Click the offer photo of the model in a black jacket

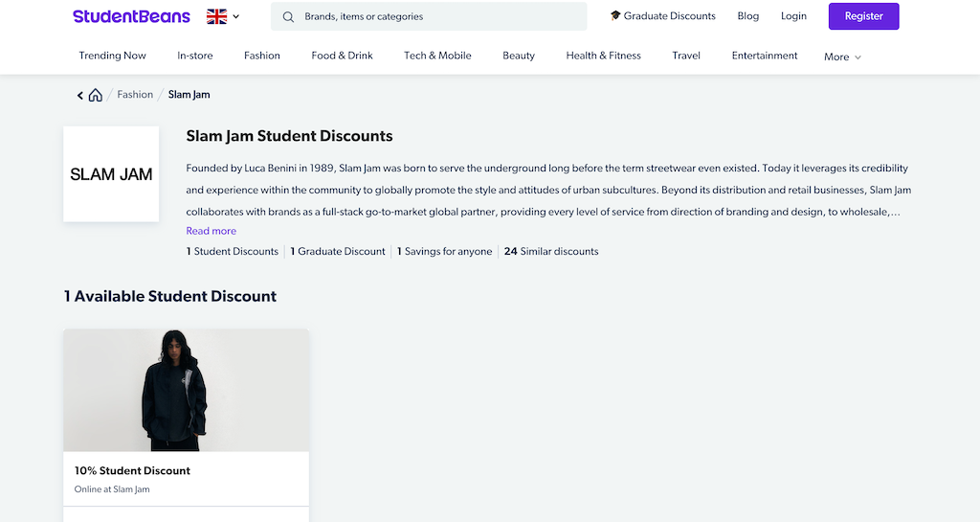coord(187,390)
